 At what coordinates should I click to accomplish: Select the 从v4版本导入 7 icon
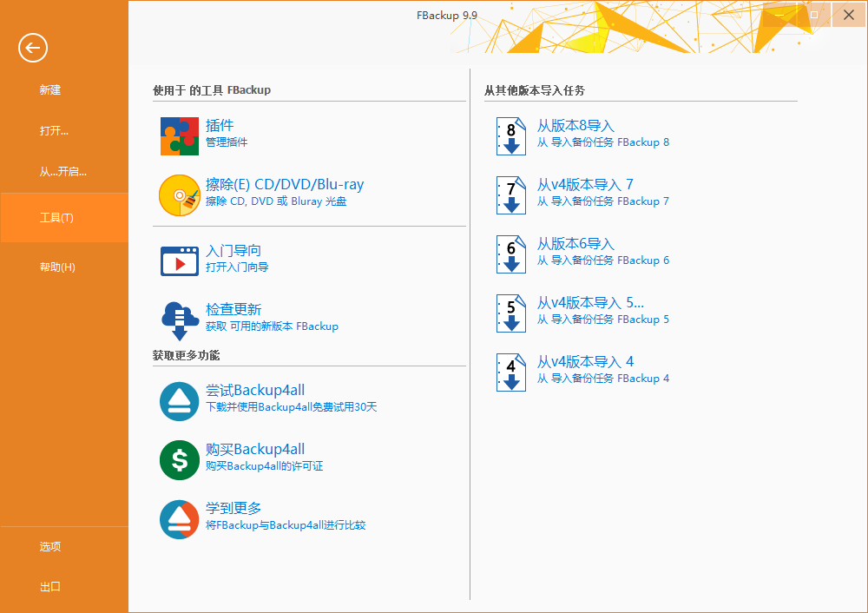pos(511,194)
